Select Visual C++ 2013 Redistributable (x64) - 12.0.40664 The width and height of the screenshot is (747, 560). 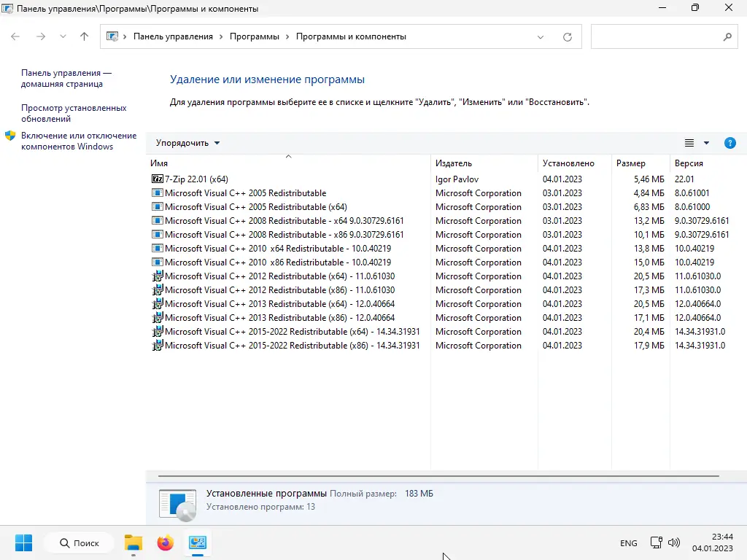click(446, 303)
